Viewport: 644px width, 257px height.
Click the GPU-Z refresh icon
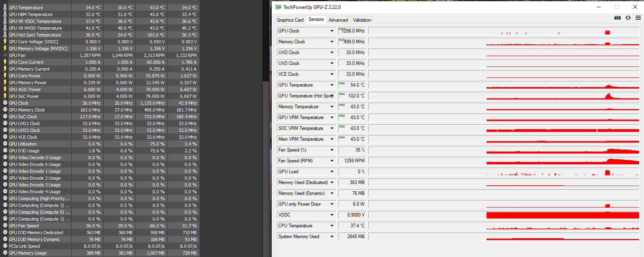point(628,18)
